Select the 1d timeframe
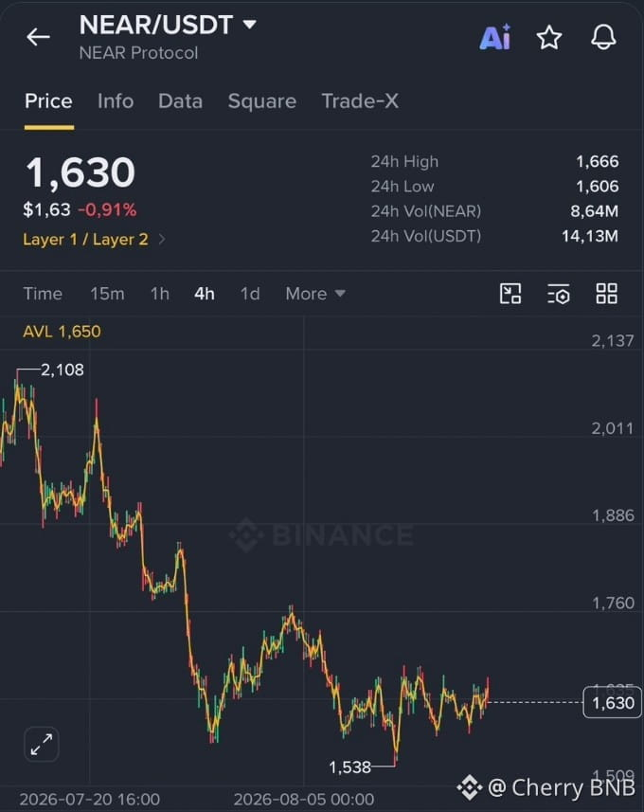The width and height of the screenshot is (644, 812). pyautogui.click(x=250, y=294)
